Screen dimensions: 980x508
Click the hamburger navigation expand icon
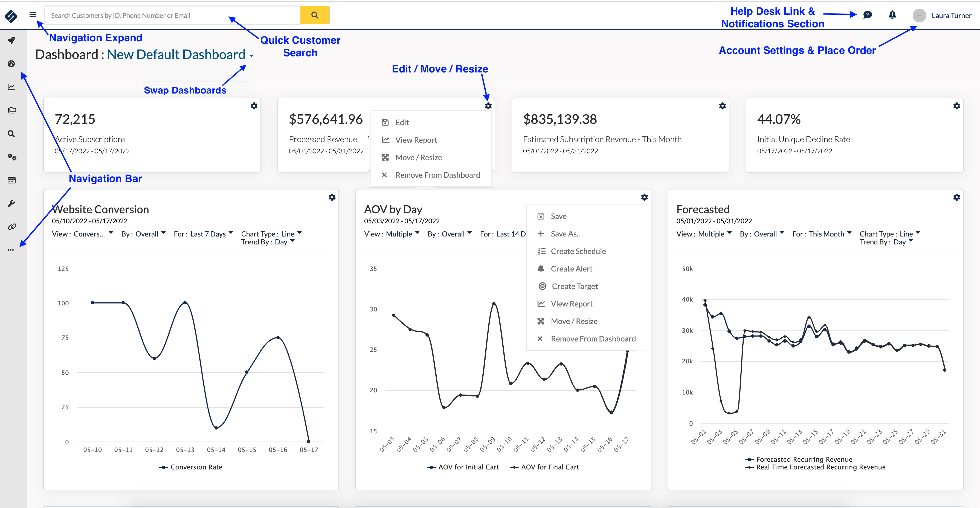tap(32, 15)
